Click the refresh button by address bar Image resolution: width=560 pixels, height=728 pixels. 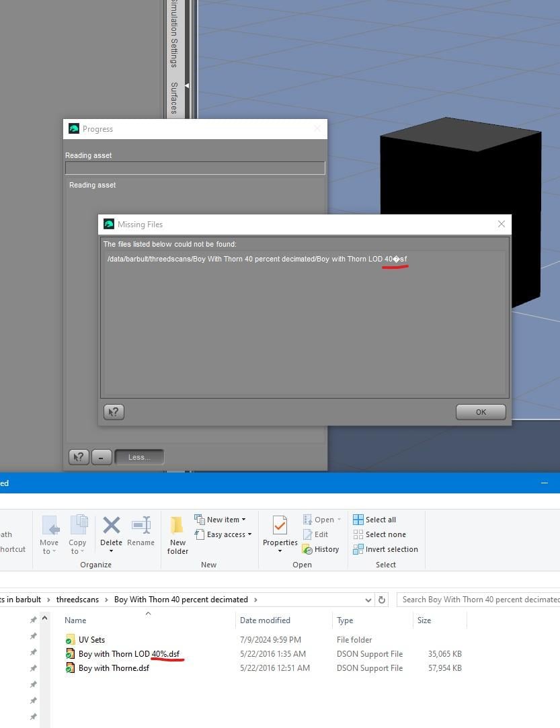[382, 600]
